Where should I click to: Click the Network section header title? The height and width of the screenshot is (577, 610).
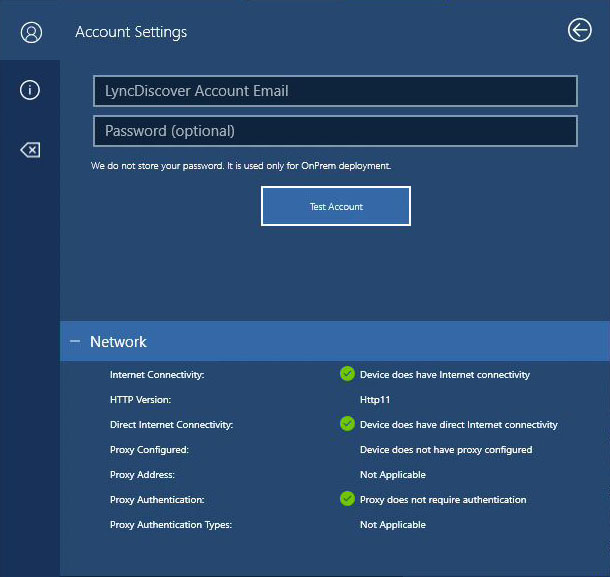[x=118, y=342]
